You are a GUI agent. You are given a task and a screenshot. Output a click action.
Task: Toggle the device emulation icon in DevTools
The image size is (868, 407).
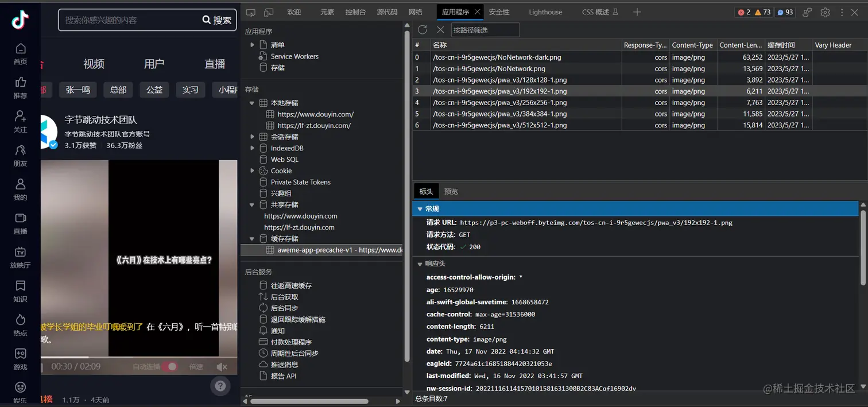[269, 12]
